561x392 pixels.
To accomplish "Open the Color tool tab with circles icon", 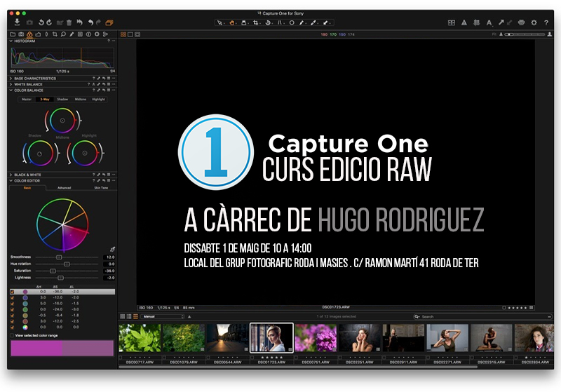I will click(29, 34).
